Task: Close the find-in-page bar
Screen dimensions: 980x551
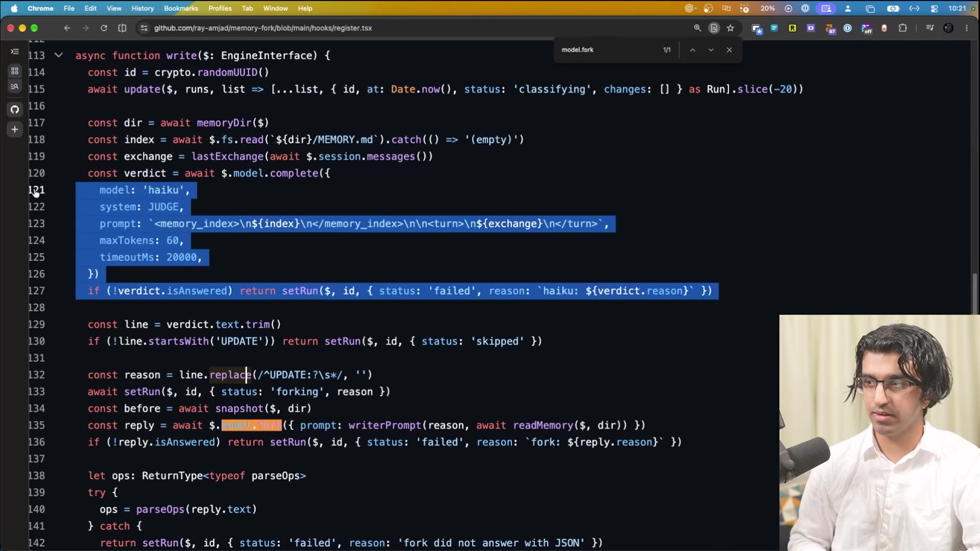Action: 729,50
